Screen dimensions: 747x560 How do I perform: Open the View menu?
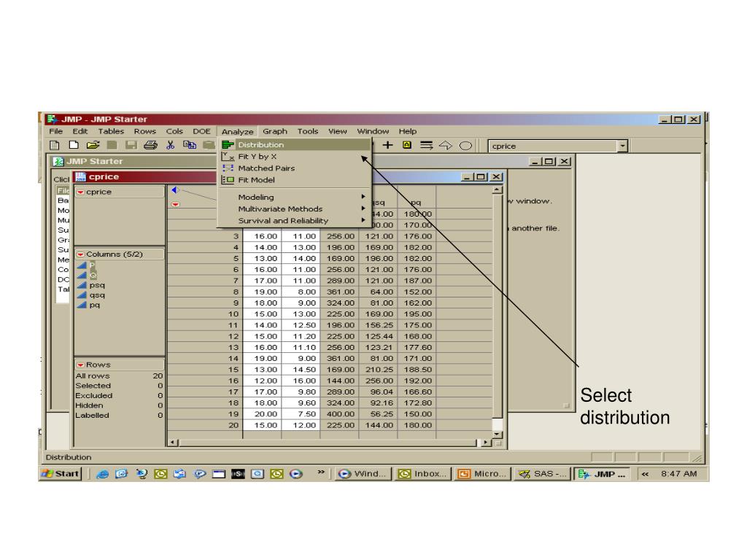click(x=337, y=131)
